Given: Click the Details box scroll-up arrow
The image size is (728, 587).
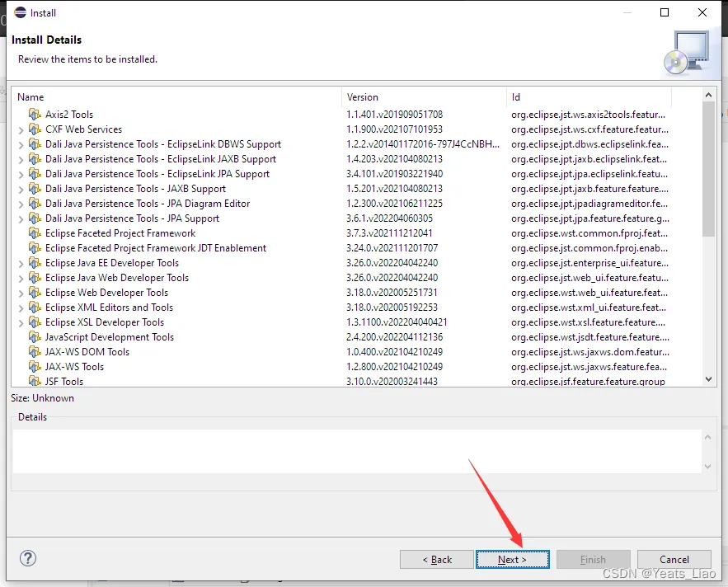Looking at the screenshot, I should (707, 437).
